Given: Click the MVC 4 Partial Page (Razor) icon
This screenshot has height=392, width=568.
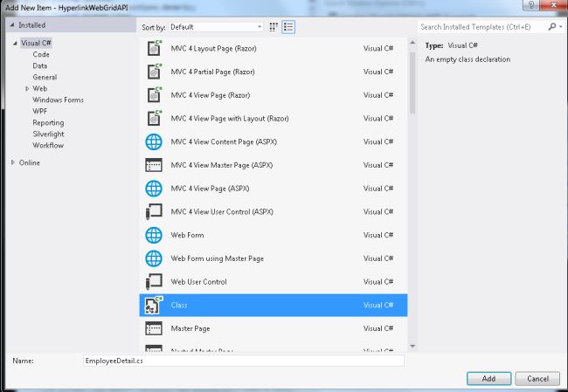Looking at the screenshot, I should [154, 72].
